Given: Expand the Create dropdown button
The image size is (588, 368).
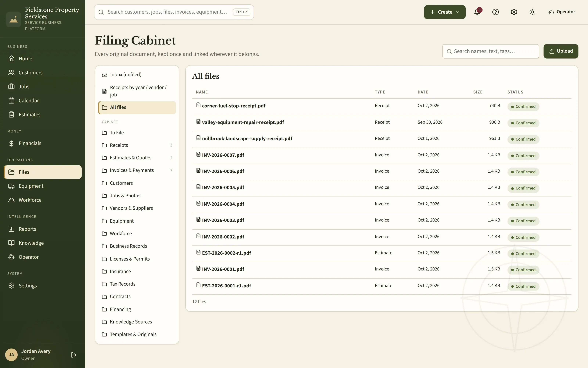Looking at the screenshot, I should point(445,12).
